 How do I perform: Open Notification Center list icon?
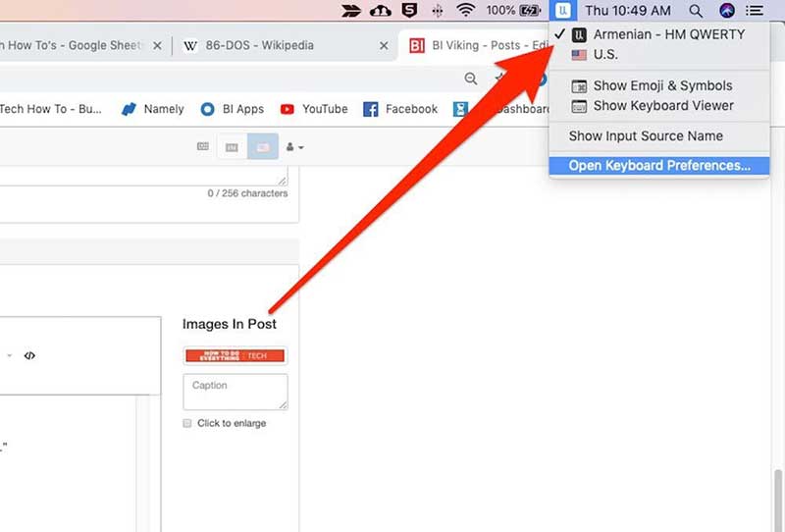coord(755,11)
